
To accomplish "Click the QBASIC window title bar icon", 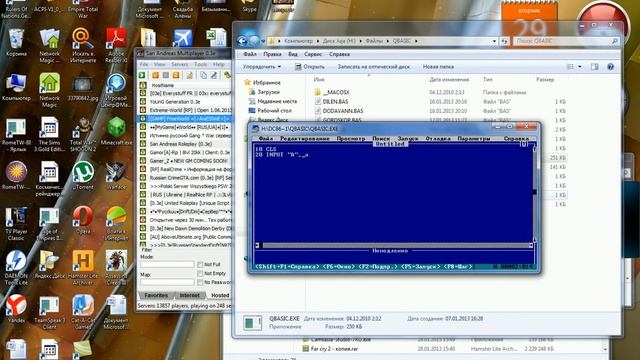I will click(x=256, y=129).
